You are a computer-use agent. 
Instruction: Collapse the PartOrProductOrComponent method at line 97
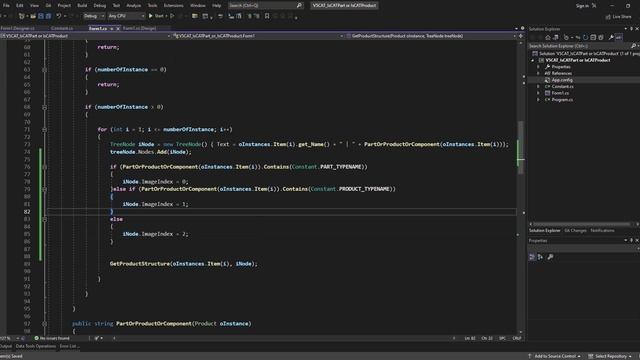(44, 324)
